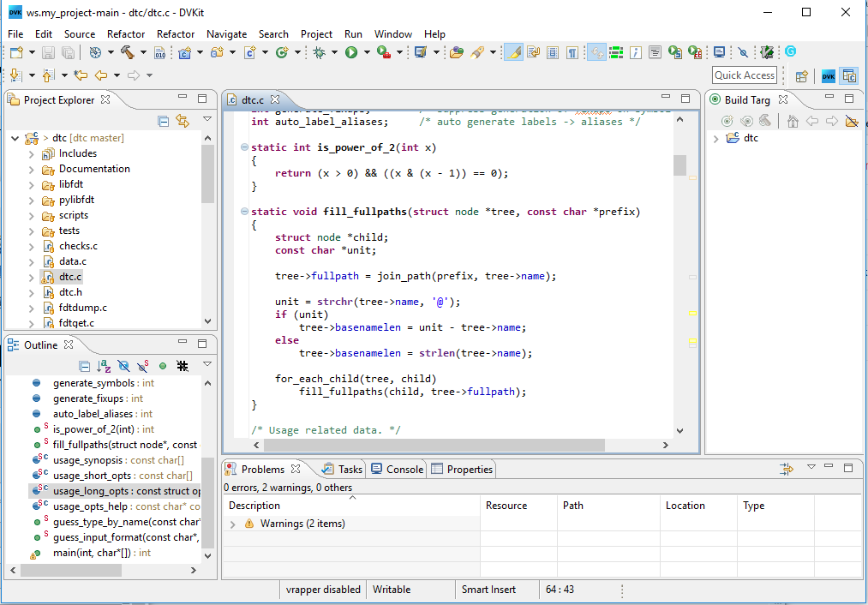Screen dimensions: 868x605
Task: Click the New C/C++ Project icon
Action: tap(184, 52)
